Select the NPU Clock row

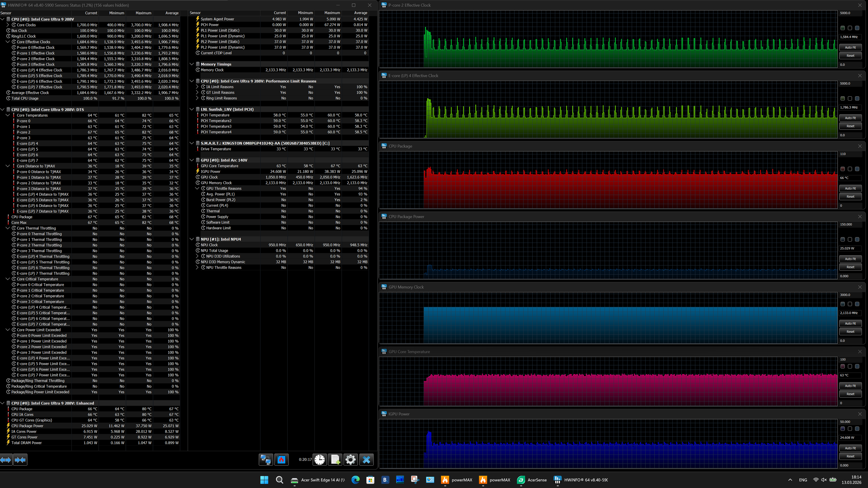pyautogui.click(x=279, y=245)
